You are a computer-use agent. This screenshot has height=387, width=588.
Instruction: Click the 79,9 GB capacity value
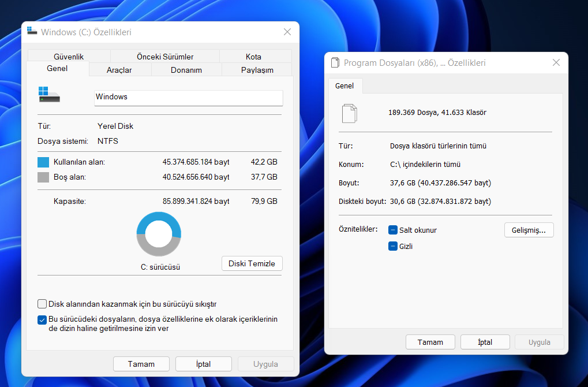coord(264,201)
